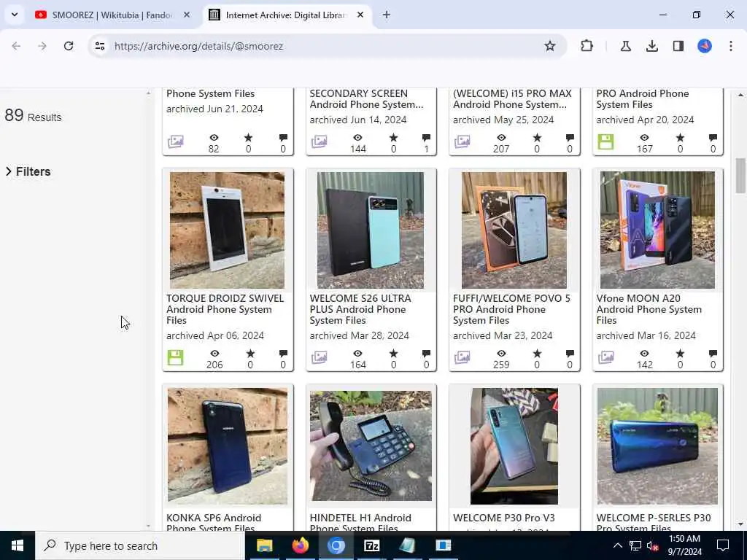Click image mediatype icon on POVO 5 PRO card
The image size is (747, 560).
[x=462, y=357]
